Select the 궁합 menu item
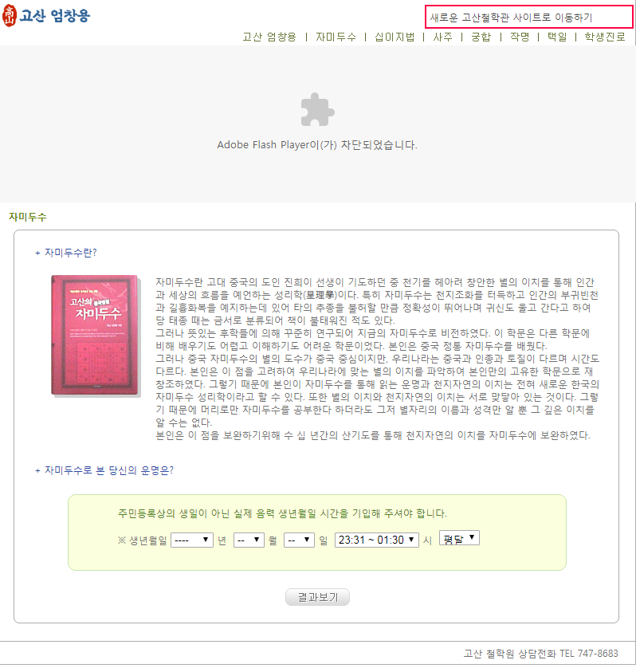Viewport: 636px width, 672px height. (x=481, y=37)
